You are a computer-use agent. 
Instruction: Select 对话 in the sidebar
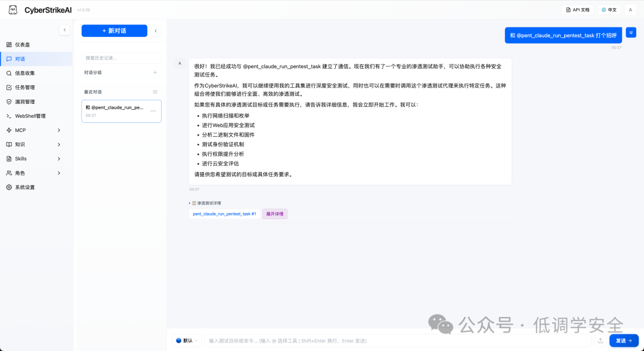(x=36, y=59)
